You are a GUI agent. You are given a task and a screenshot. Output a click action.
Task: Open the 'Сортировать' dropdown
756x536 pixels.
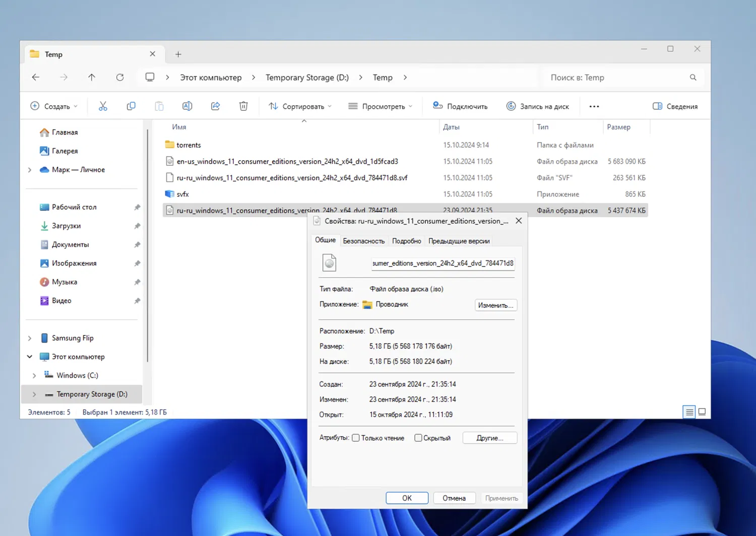click(x=300, y=106)
